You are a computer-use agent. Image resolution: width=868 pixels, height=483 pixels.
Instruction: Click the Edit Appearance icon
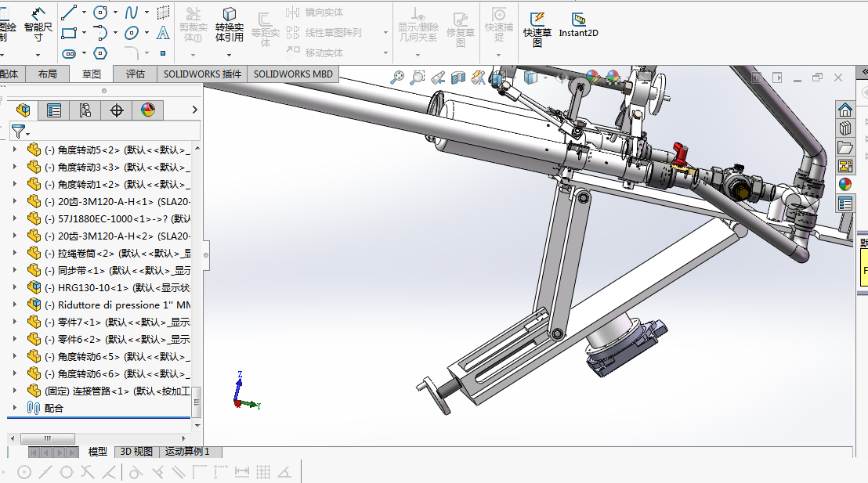click(592, 77)
